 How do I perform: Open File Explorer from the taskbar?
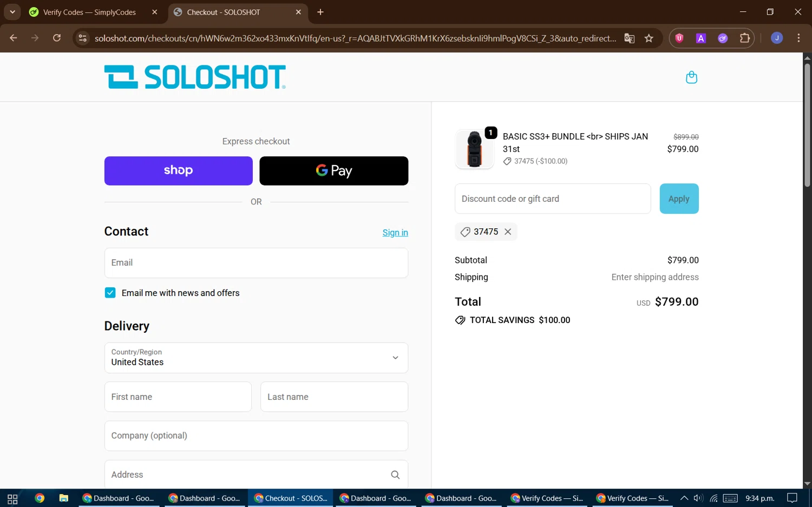click(x=63, y=498)
